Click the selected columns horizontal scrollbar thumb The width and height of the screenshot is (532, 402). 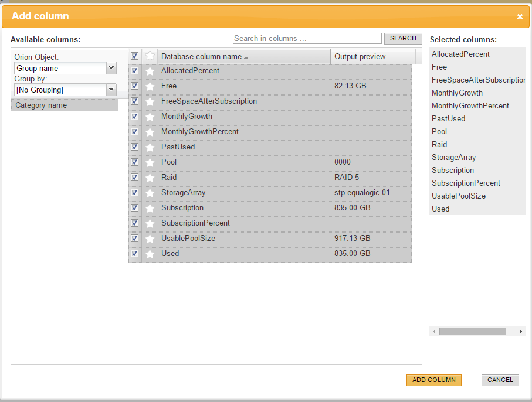pos(473,331)
